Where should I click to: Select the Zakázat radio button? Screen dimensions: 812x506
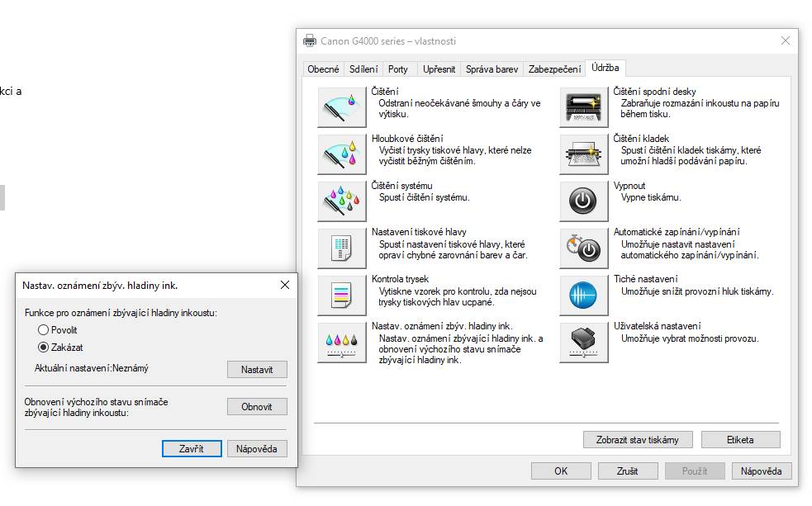click(44, 348)
